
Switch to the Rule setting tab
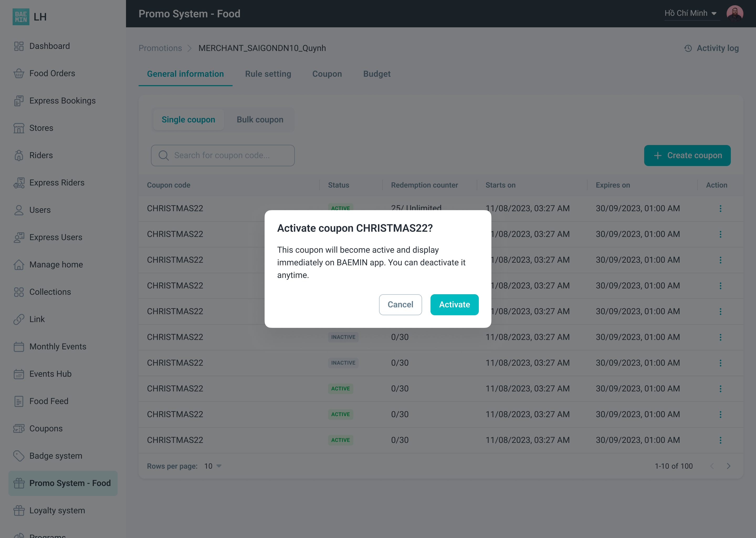tap(268, 74)
